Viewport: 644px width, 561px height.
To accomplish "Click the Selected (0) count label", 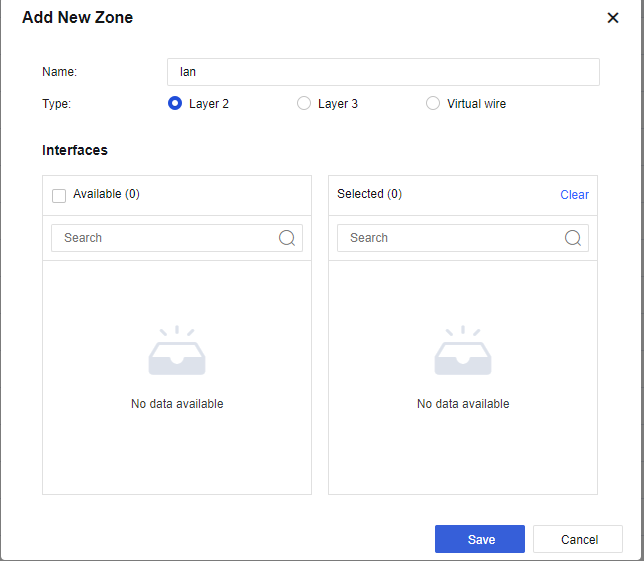I will point(369,194).
